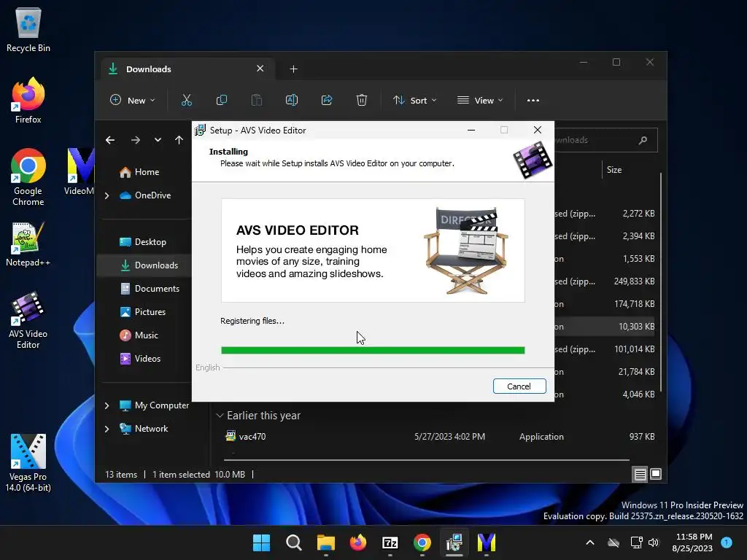Minimize the AVS setup window
The height and width of the screenshot is (560, 747).
coord(471,130)
